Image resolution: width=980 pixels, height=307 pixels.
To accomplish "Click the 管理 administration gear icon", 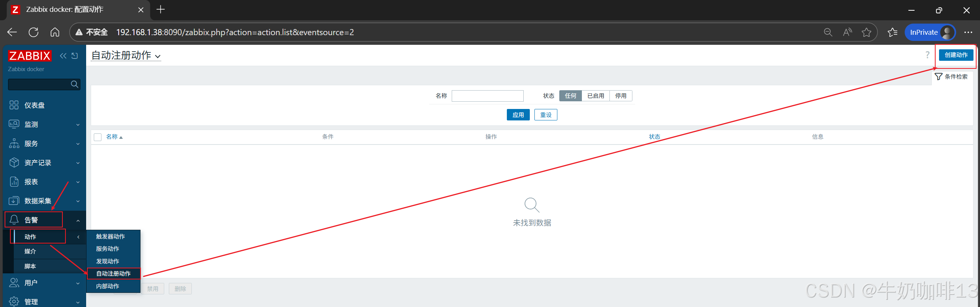I will [x=14, y=302].
